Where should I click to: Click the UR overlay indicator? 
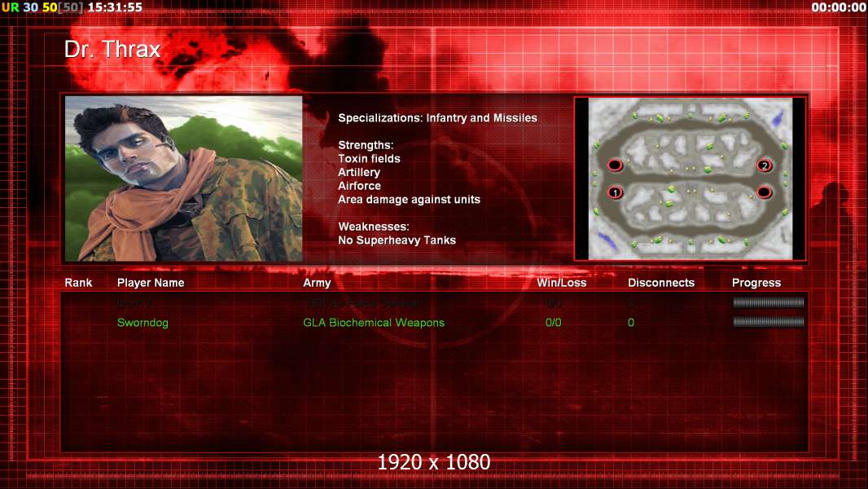(10, 7)
